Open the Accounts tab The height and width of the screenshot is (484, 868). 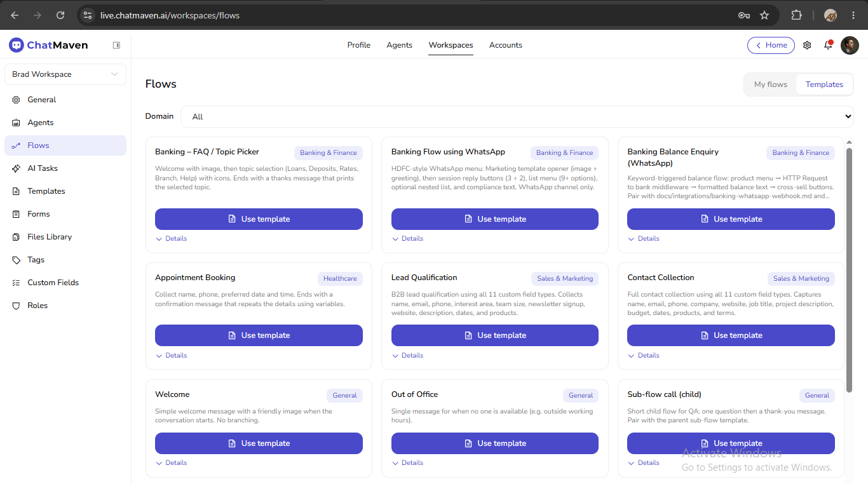pos(506,45)
